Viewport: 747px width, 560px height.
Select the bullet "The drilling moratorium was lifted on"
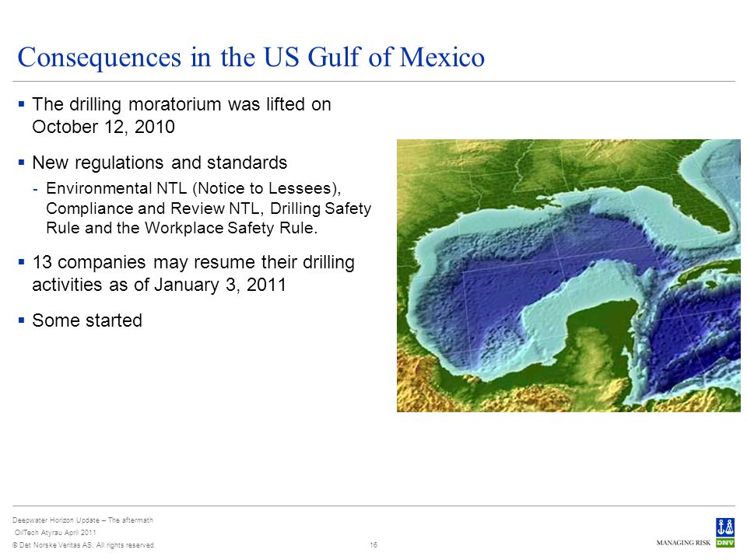(x=181, y=104)
